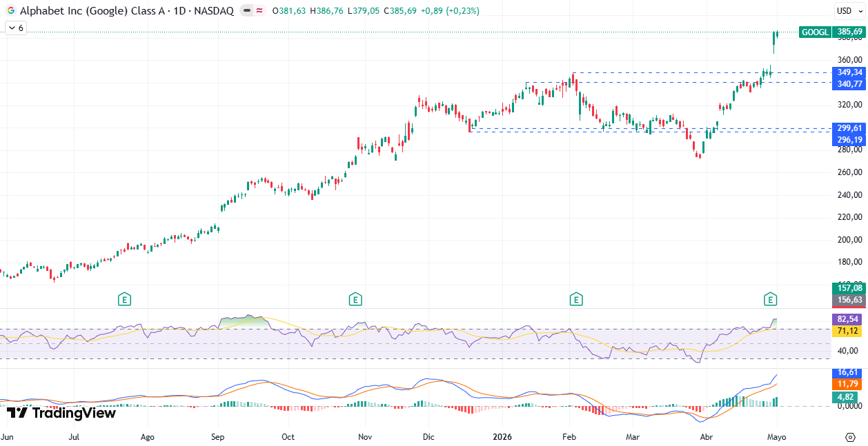
Task: Click the earnings E marker near February
Action: 575,299
